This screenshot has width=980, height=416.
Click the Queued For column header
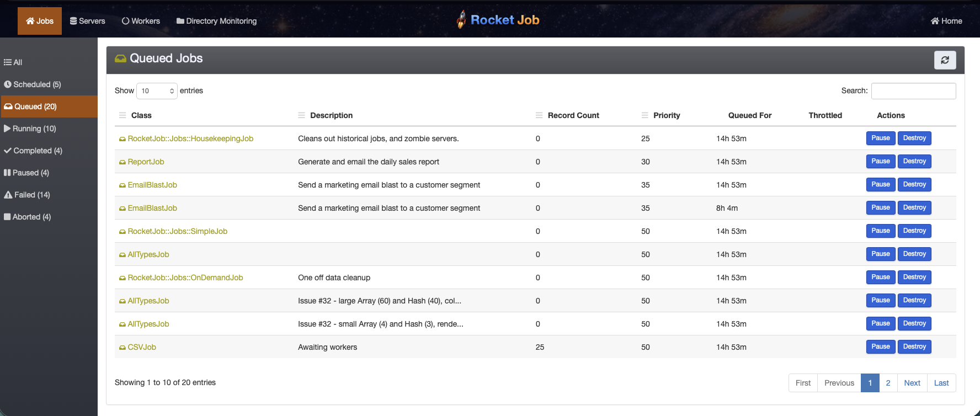pyautogui.click(x=750, y=115)
